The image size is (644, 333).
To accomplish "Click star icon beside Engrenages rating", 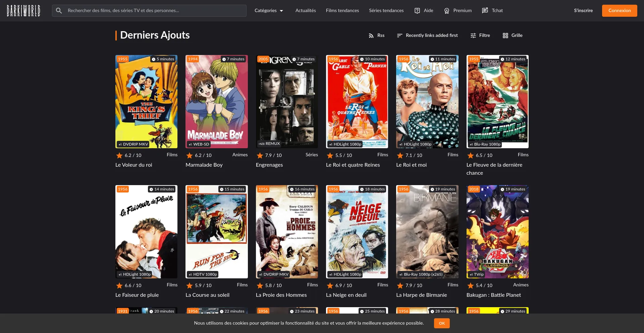I will pyautogui.click(x=260, y=155).
